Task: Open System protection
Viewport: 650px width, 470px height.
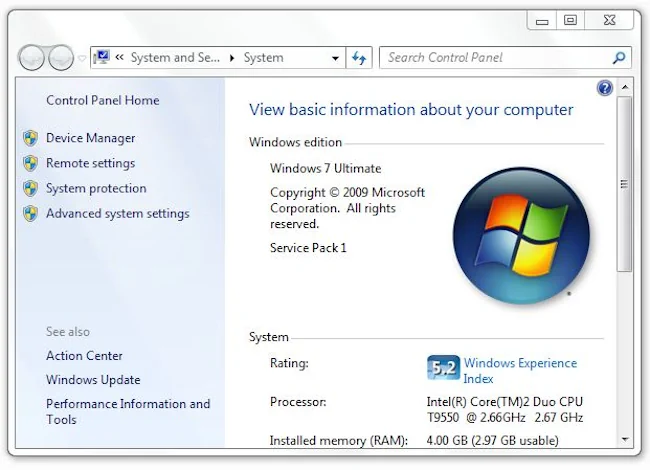Action: [96, 188]
